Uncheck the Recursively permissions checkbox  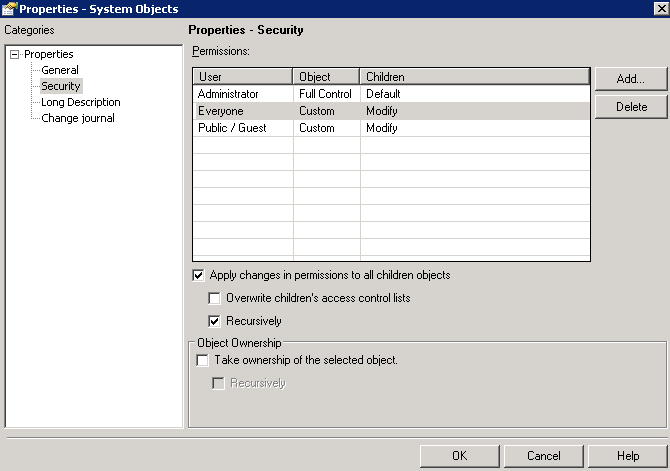coord(214,321)
